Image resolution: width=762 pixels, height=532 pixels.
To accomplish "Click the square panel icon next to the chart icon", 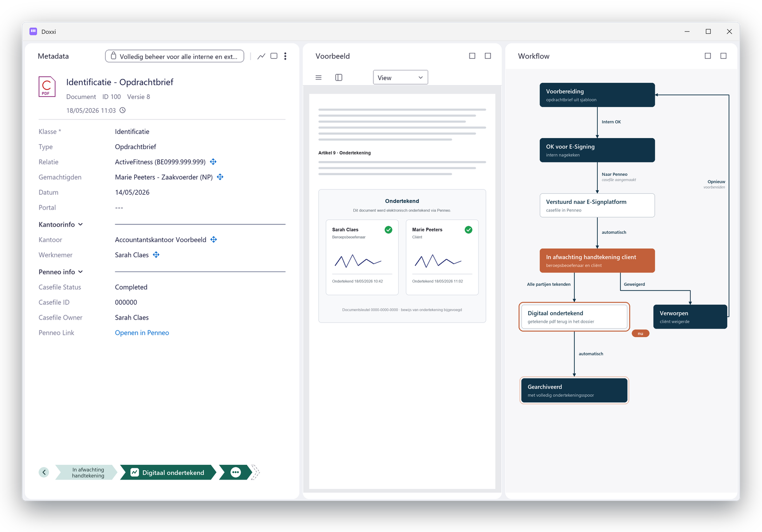I will click(x=274, y=56).
